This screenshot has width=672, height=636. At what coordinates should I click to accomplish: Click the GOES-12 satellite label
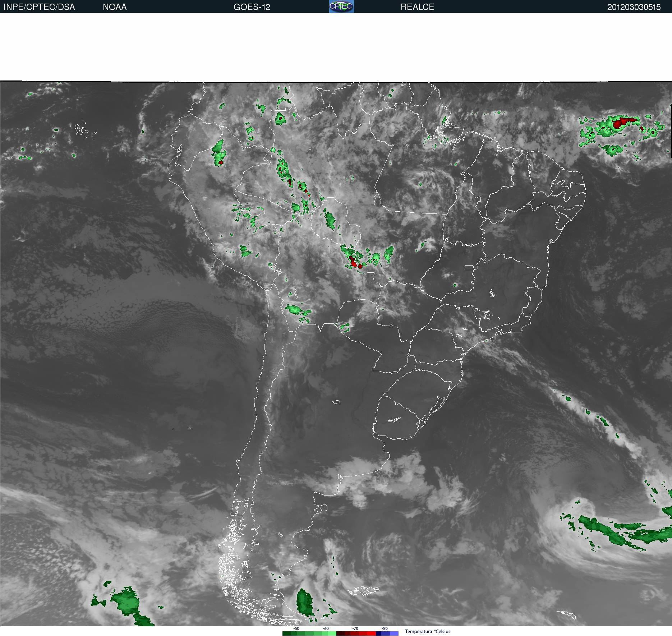pos(252,7)
